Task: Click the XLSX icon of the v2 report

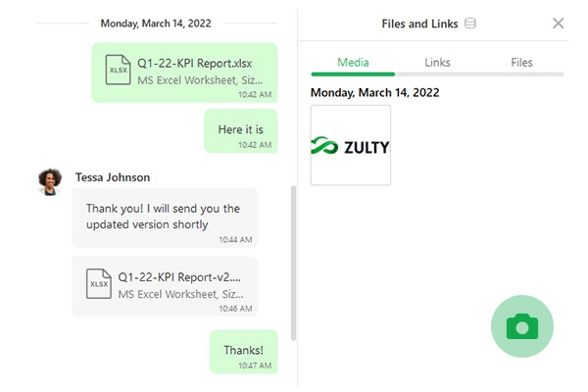Action: point(99,283)
